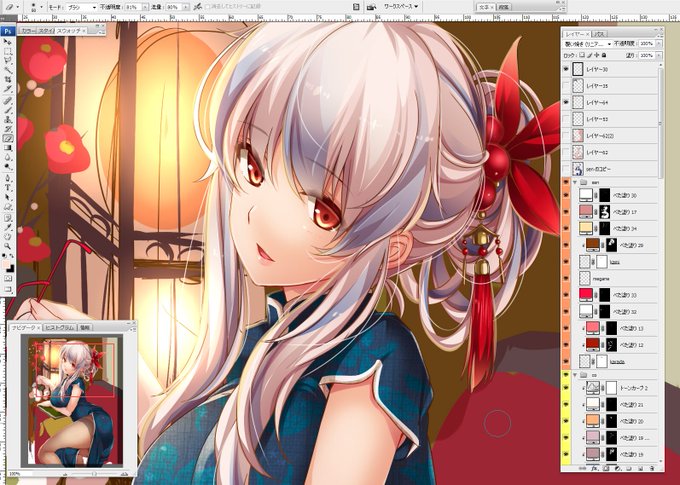Open the brush preset picker
680x485 pixels.
[x=37, y=7]
